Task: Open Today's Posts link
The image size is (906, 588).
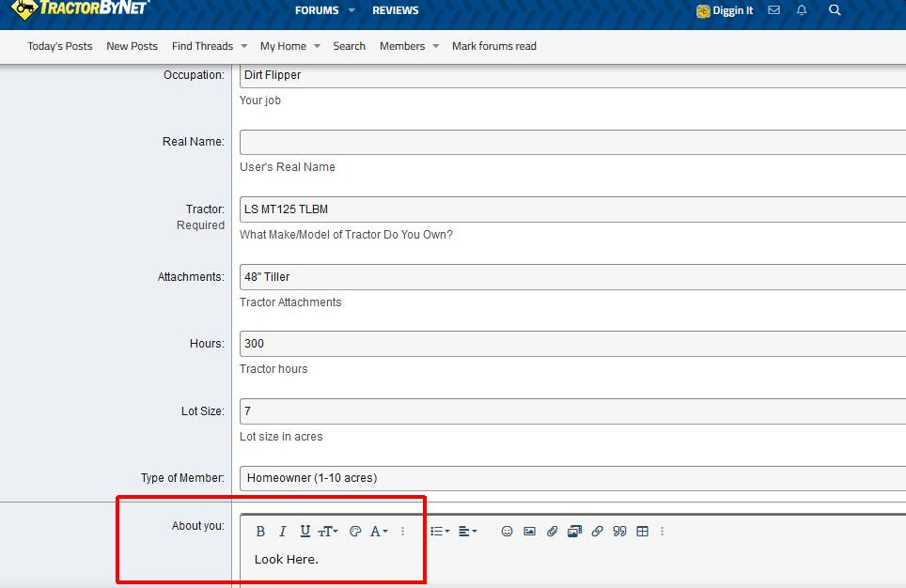Action: click(x=60, y=46)
